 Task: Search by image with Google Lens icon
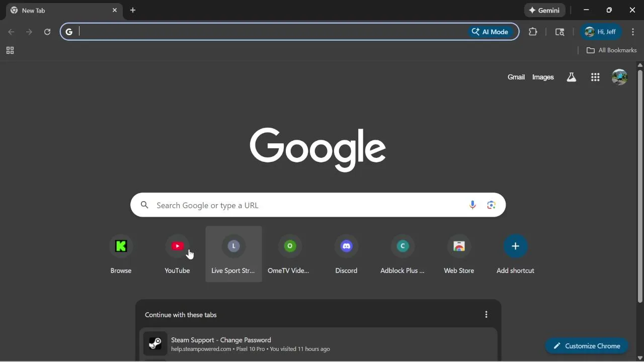tap(491, 205)
